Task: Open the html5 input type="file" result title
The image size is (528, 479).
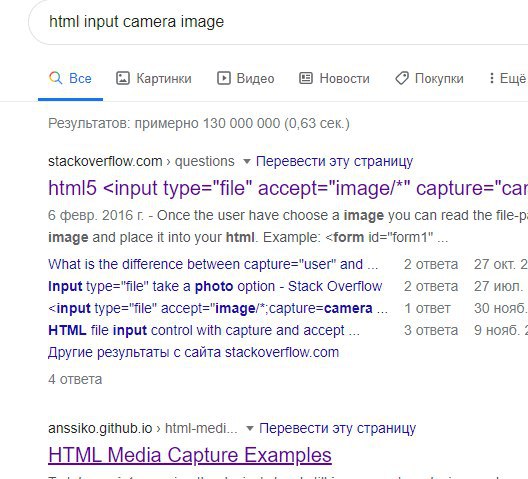Action: coord(288,188)
